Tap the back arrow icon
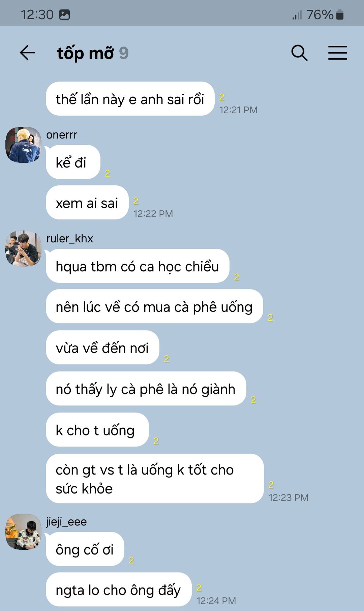 click(27, 53)
